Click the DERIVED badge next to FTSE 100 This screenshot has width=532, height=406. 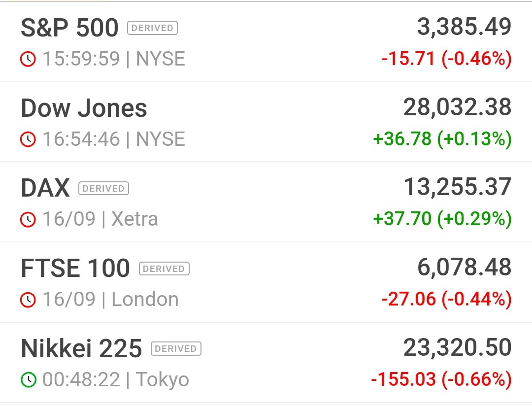[164, 269]
